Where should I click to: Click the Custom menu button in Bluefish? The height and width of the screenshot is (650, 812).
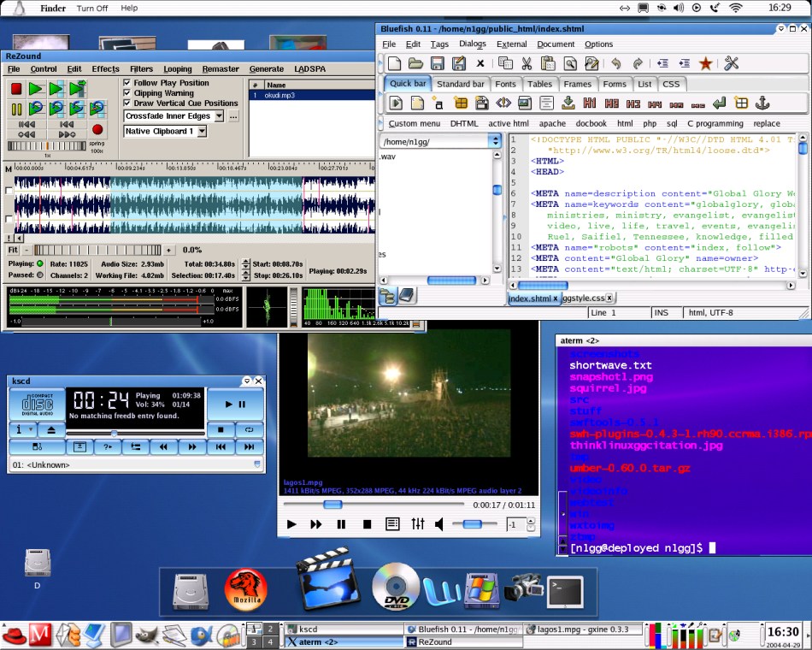414,124
